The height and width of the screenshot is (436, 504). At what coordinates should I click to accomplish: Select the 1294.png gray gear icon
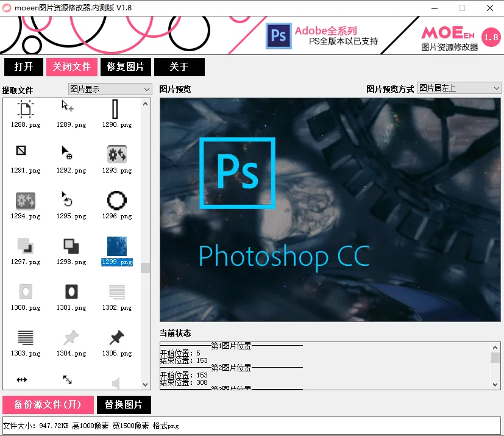pyautogui.click(x=26, y=201)
